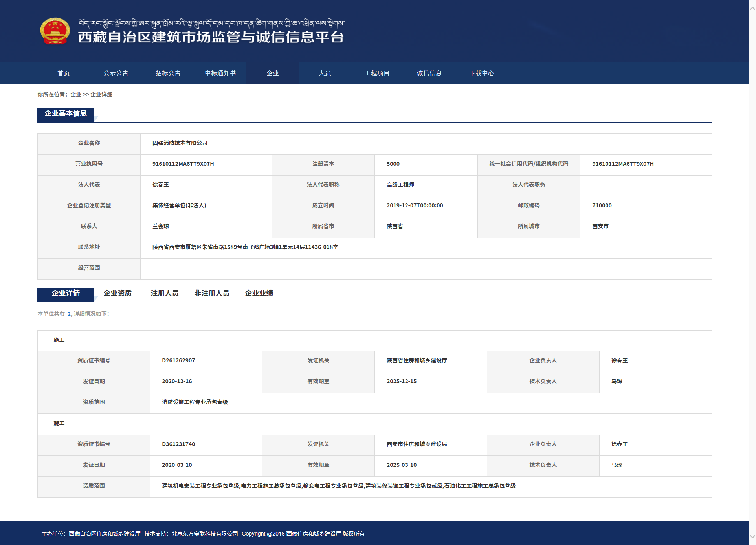Open the 人员 navigation item
756x545 pixels.
[325, 73]
